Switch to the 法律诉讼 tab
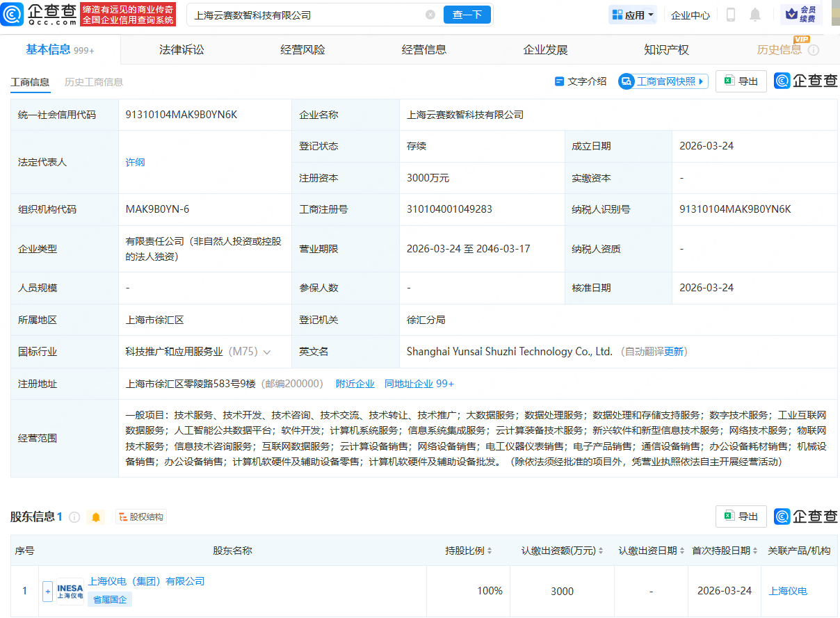840x618 pixels. pos(182,49)
